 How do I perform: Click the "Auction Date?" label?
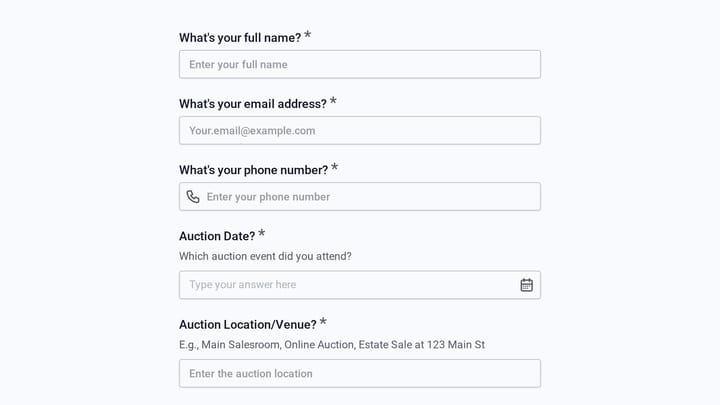(217, 236)
